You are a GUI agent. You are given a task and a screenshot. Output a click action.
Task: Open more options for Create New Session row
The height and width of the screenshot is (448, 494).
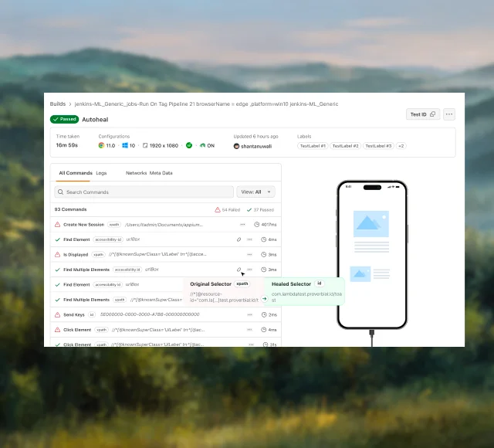242,225
